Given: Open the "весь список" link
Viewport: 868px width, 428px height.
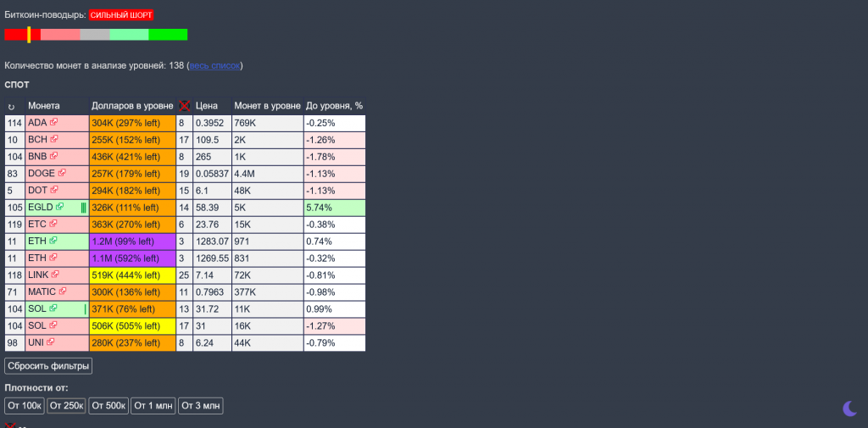Looking at the screenshot, I should [214, 65].
